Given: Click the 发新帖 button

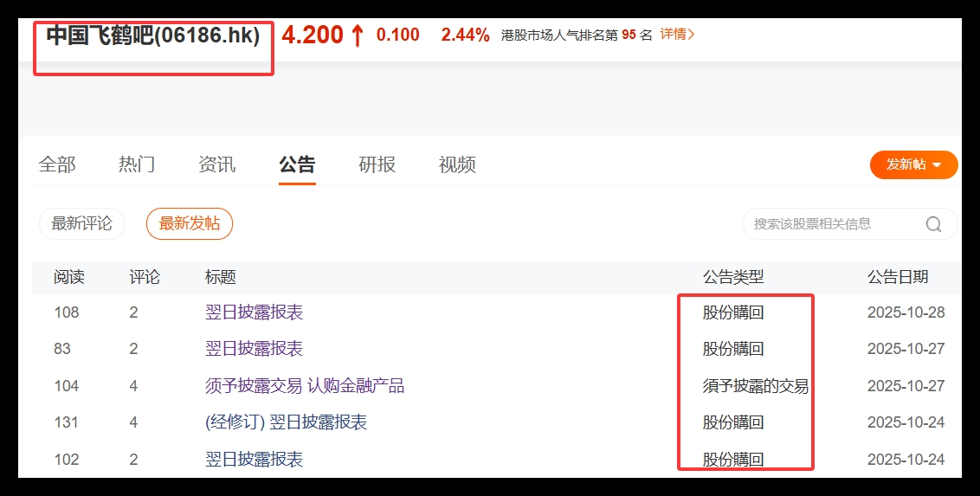Looking at the screenshot, I should coord(913,165).
